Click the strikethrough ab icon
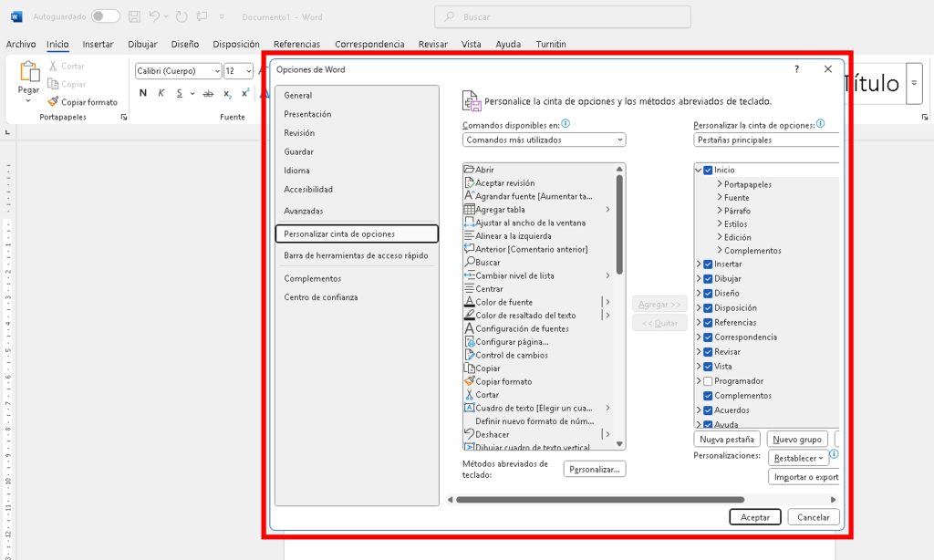934x560 pixels. [x=208, y=93]
